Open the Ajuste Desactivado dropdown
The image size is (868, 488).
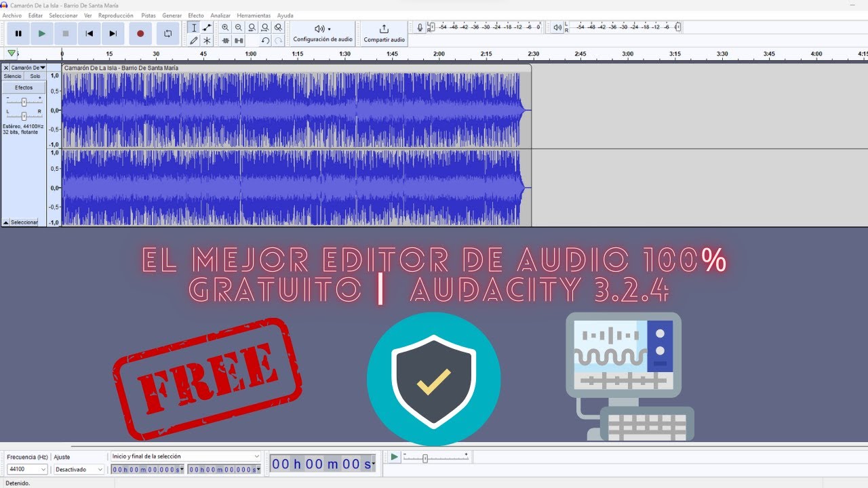[x=79, y=469]
